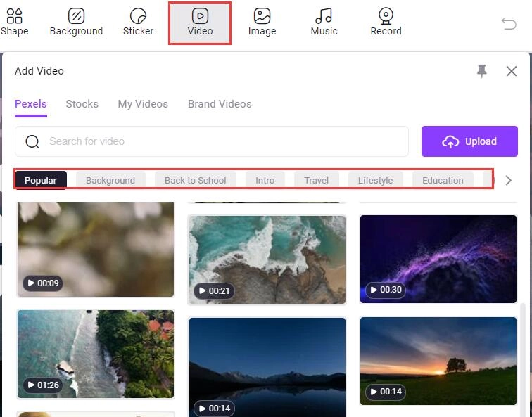
Task: Click the Upload button
Action: [x=469, y=141]
